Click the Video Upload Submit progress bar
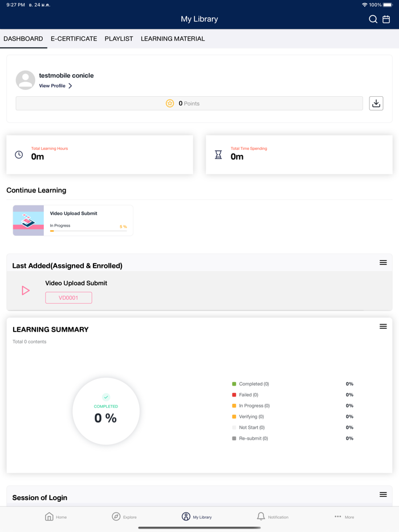 click(x=88, y=231)
